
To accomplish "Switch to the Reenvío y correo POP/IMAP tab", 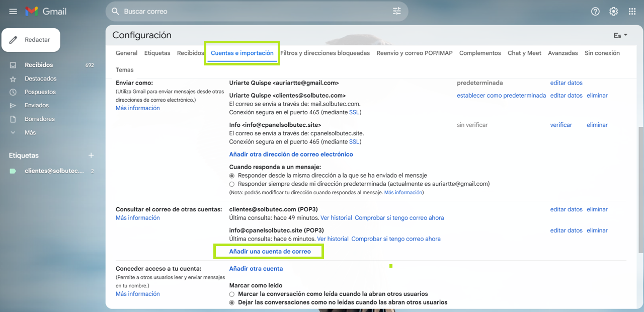I will [x=414, y=53].
